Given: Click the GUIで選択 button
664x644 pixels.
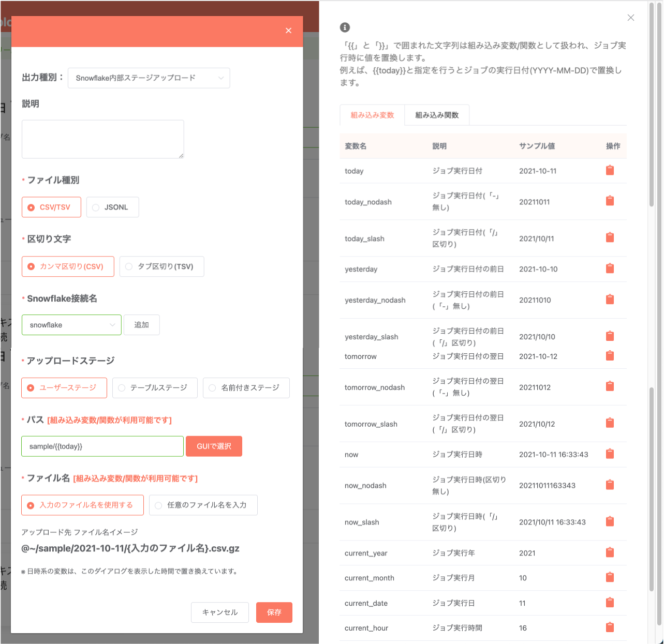Looking at the screenshot, I should 214,446.
